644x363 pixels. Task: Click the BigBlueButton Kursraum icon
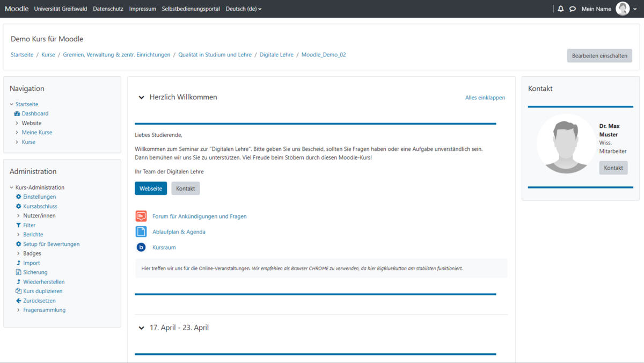tap(141, 247)
